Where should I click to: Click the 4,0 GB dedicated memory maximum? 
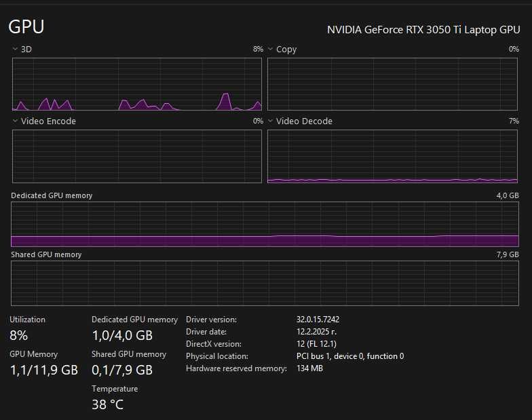click(x=508, y=195)
